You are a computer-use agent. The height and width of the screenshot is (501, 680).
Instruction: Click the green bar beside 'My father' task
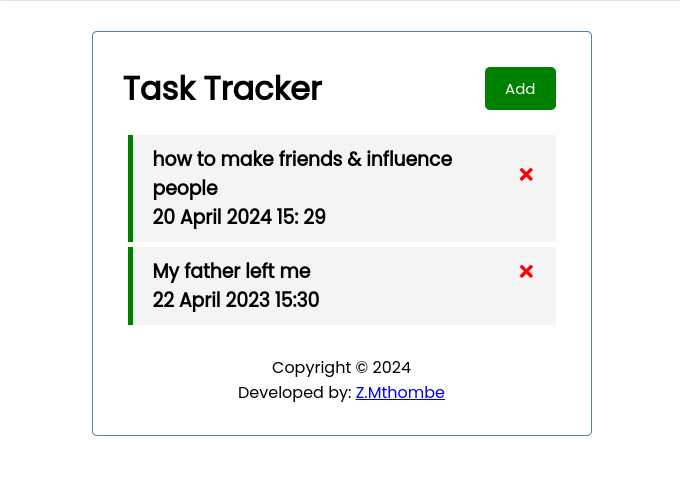click(131, 286)
